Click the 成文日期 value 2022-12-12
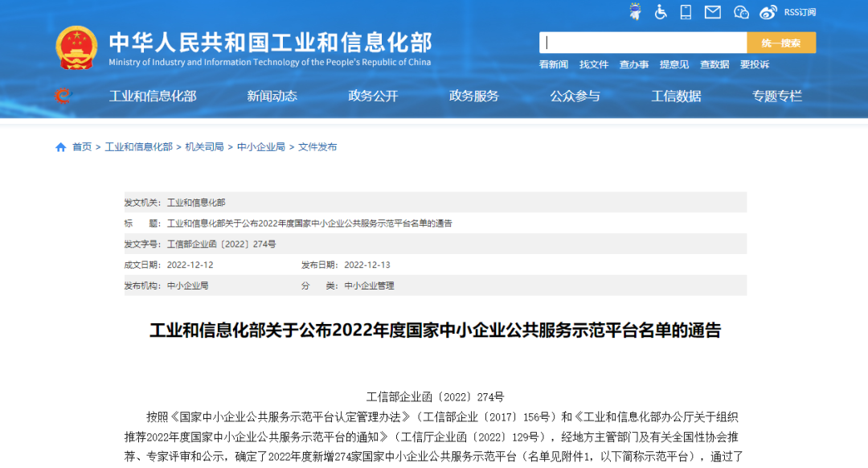868x468 pixels. (x=190, y=265)
